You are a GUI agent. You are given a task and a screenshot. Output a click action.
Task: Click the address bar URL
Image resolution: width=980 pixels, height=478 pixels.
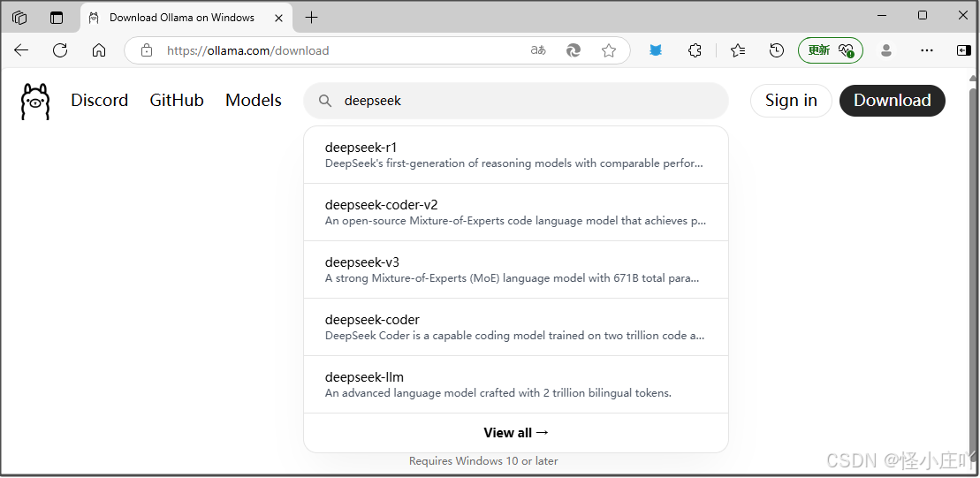coord(247,50)
